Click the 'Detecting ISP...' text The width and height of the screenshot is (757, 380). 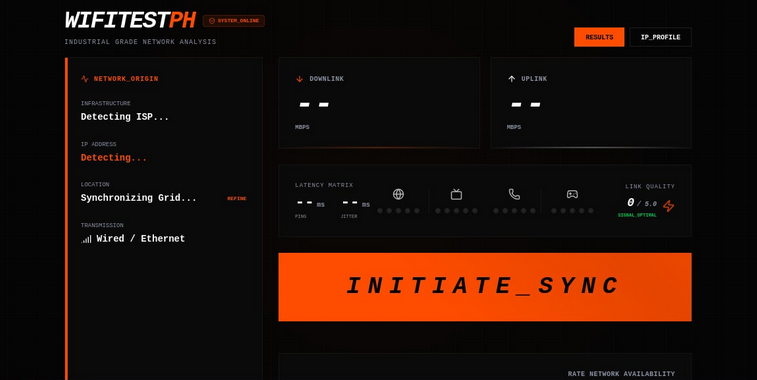(x=125, y=117)
